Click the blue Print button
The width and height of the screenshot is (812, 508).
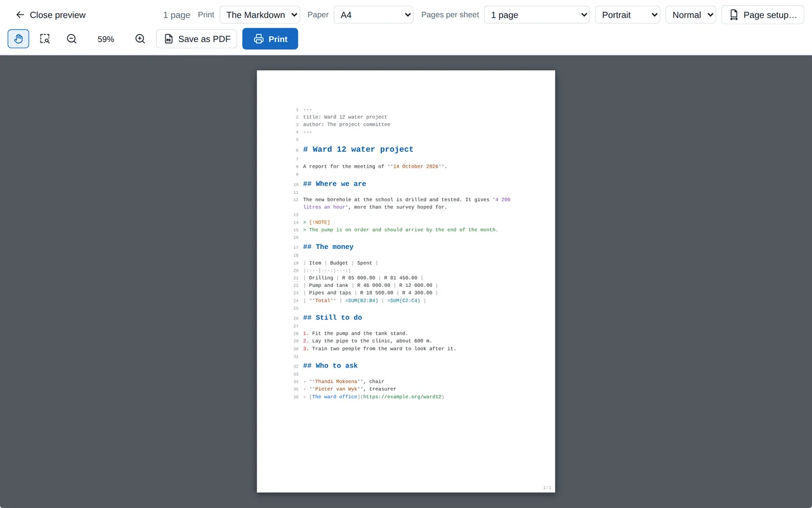pyautogui.click(x=270, y=39)
